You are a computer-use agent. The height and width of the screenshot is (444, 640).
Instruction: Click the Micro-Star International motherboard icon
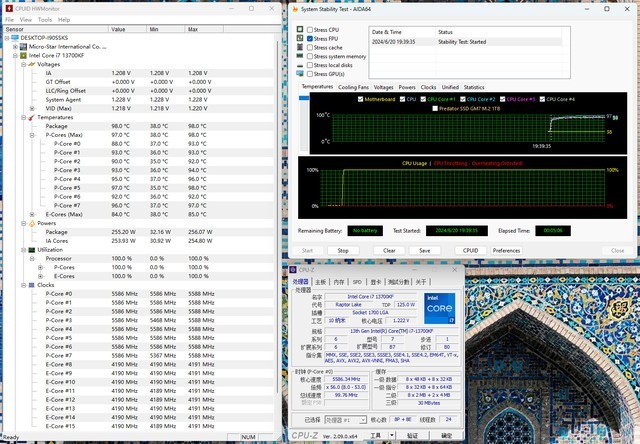click(22, 46)
